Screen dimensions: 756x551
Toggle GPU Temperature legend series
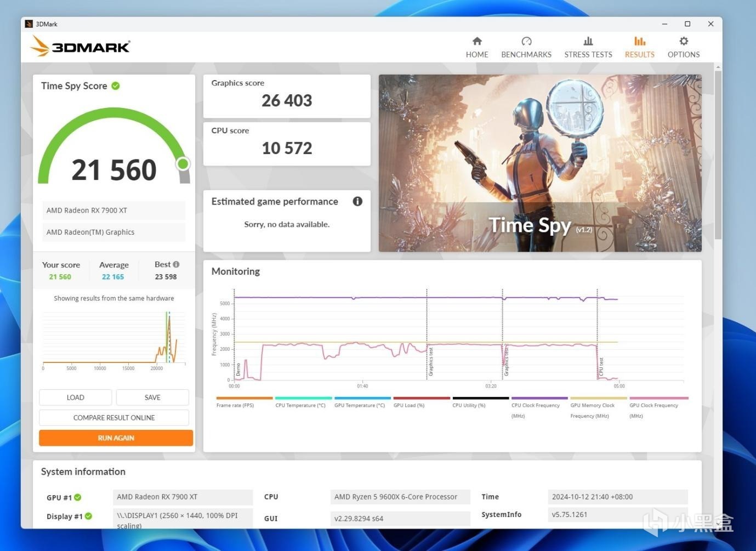click(362, 402)
